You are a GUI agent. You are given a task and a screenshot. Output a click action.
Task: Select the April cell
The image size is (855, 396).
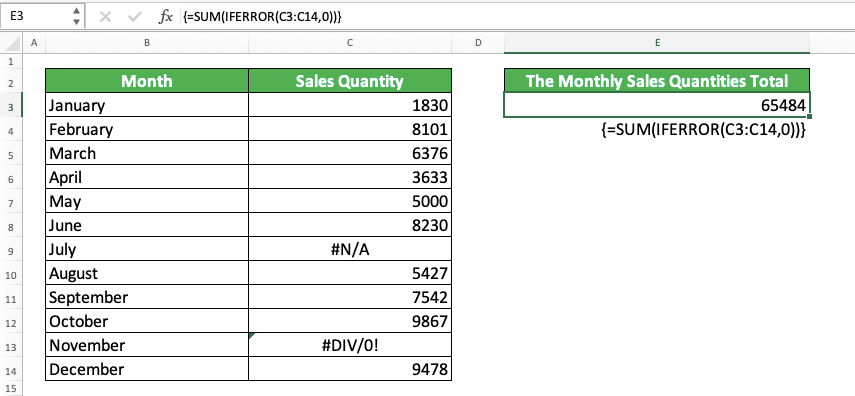point(147,177)
